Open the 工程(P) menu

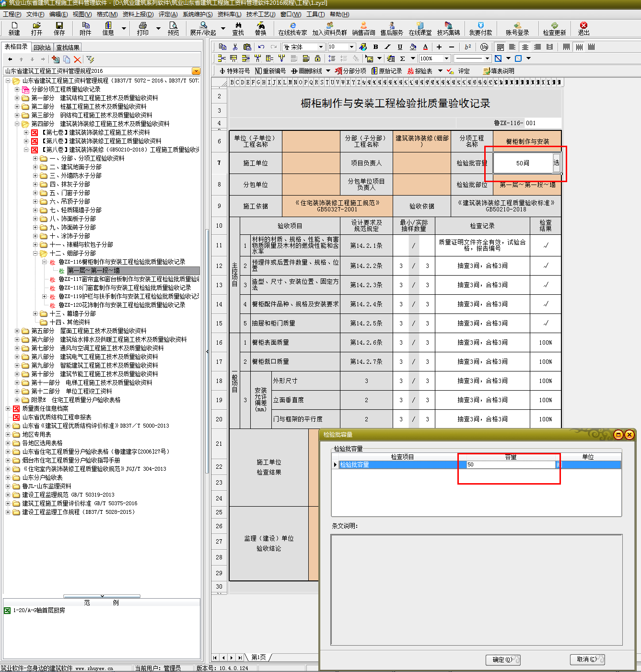[x=12, y=14]
